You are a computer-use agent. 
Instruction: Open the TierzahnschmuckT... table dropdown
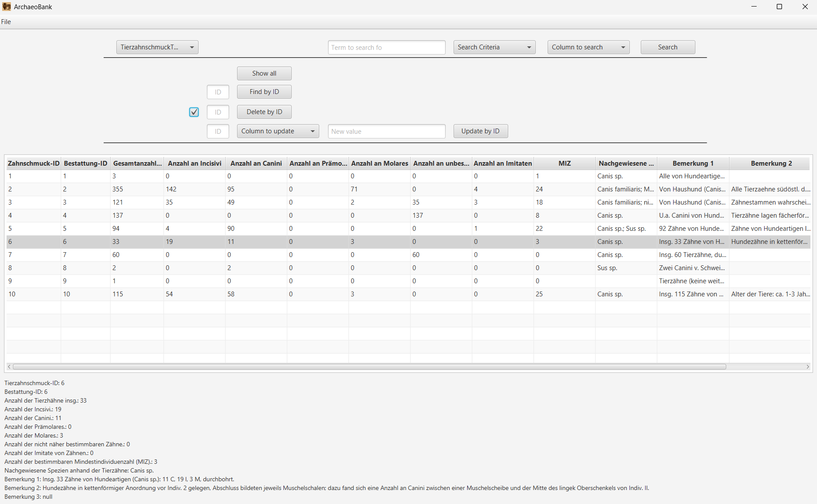(x=157, y=47)
